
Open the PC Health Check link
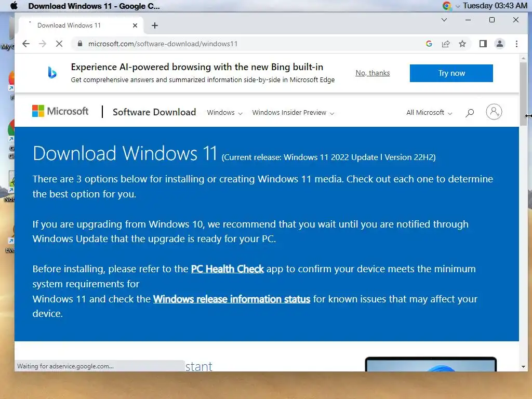(x=228, y=269)
